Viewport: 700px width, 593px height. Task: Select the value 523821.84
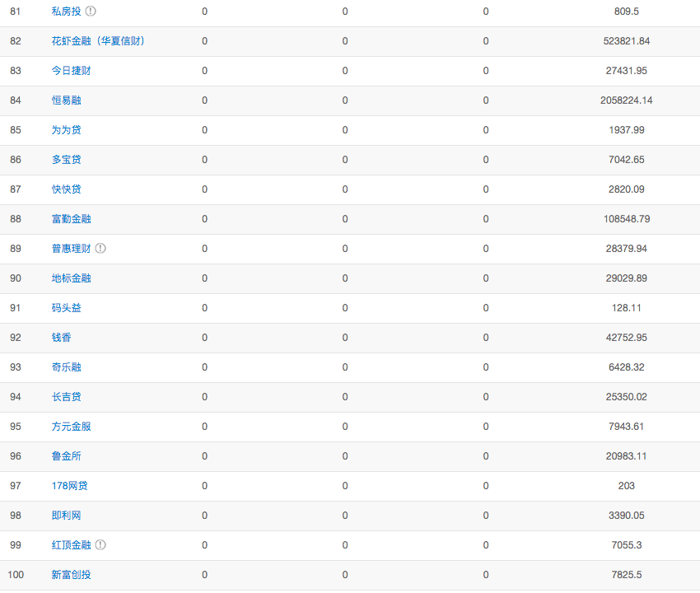(627, 41)
